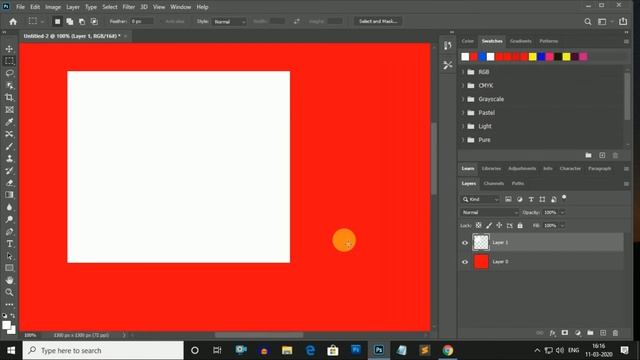640x360 pixels.
Task: Select the Brush tool
Action: (x=9, y=146)
